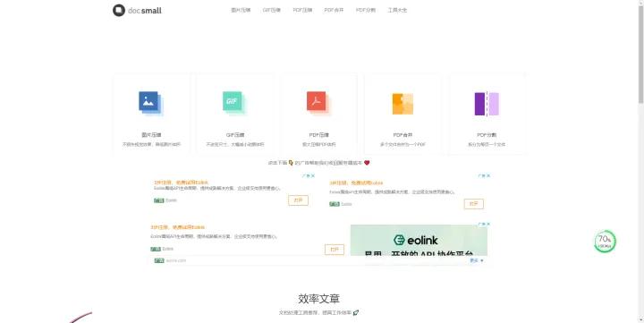Click the red PDF compression card icon

point(318,103)
